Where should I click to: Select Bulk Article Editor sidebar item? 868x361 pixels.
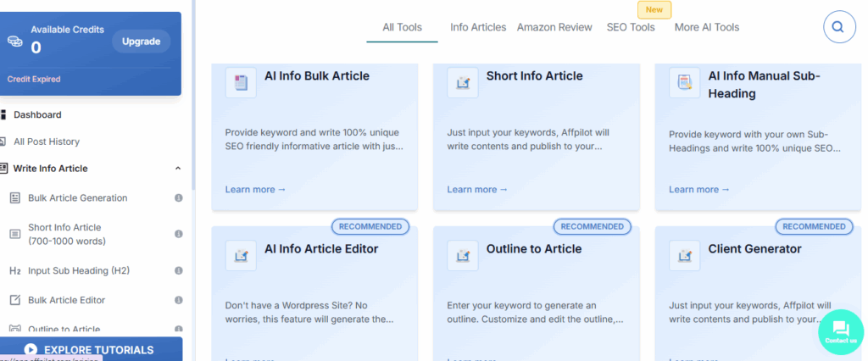(x=66, y=300)
